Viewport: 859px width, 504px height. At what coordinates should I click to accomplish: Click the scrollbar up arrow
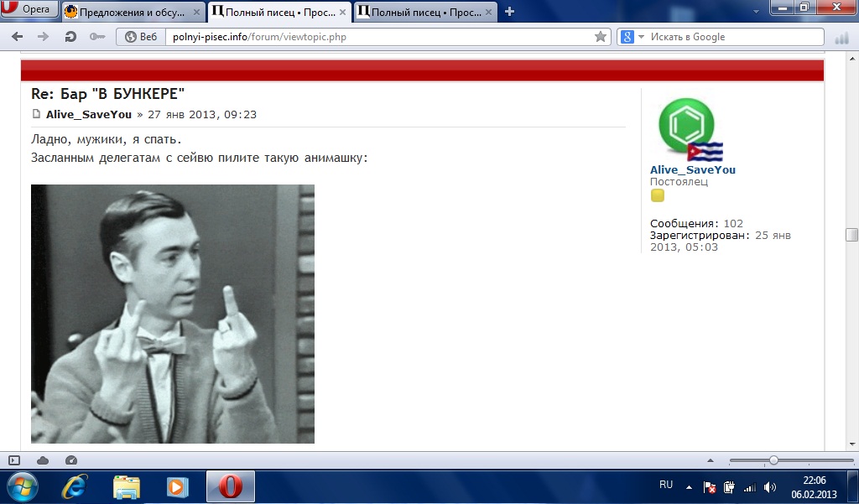[852, 58]
